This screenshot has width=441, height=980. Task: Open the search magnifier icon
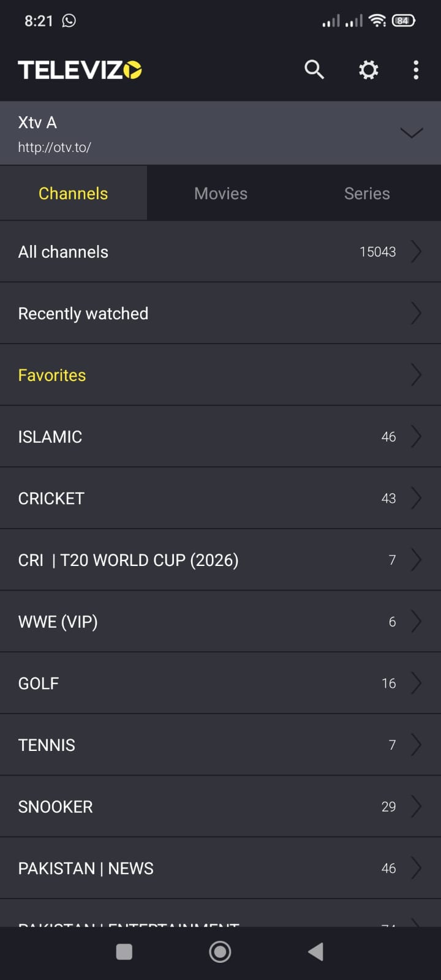tap(314, 70)
